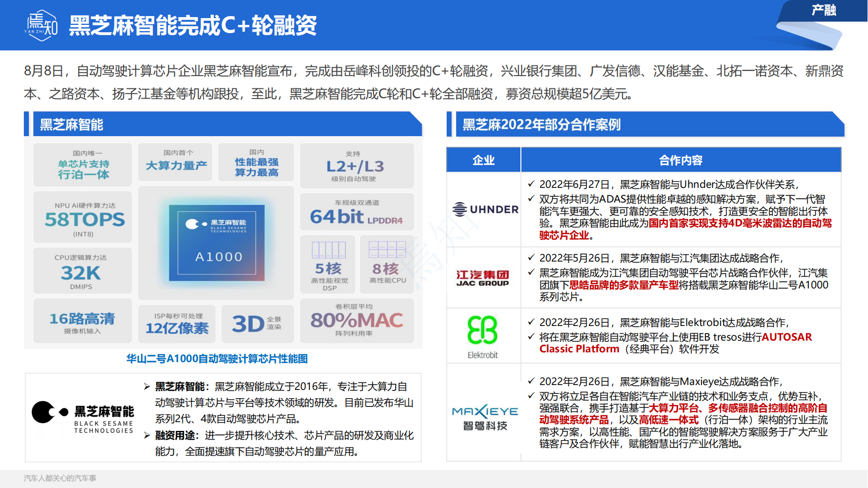Click the 80%MAC utilization card
The image size is (868, 488).
tap(357, 321)
